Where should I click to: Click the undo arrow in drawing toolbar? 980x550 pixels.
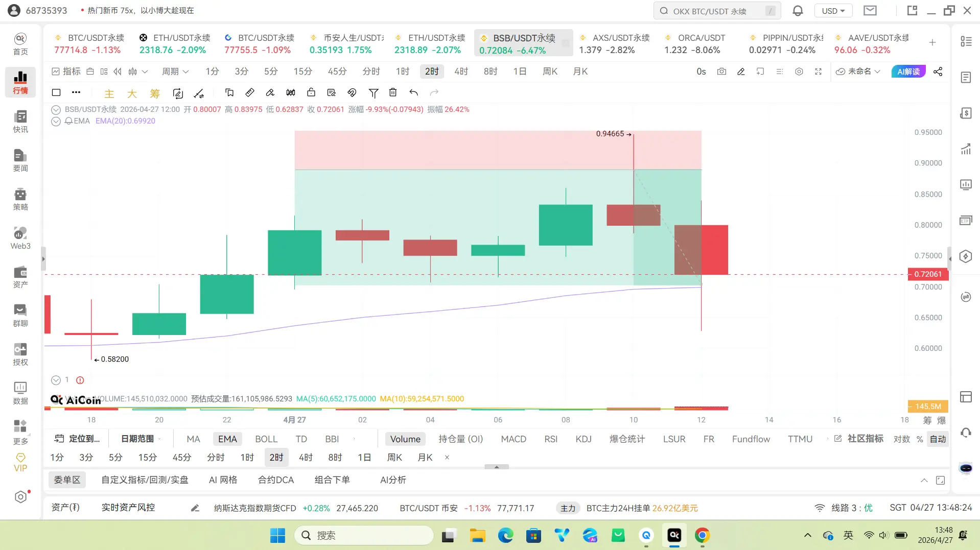coord(413,92)
